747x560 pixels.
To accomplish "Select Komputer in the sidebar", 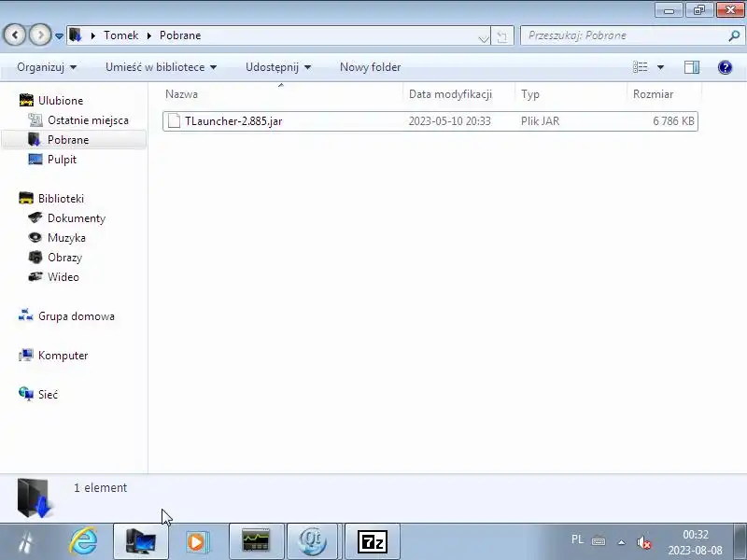I will tap(63, 356).
